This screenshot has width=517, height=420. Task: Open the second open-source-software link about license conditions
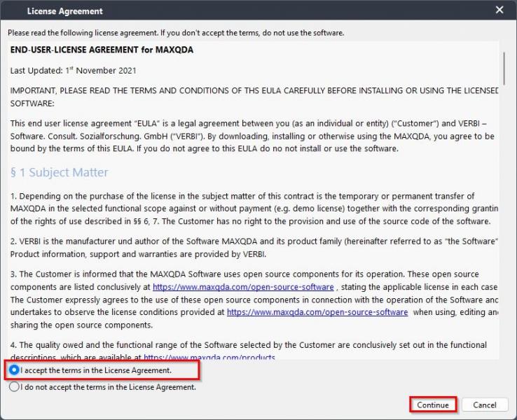pyautogui.click(x=317, y=312)
